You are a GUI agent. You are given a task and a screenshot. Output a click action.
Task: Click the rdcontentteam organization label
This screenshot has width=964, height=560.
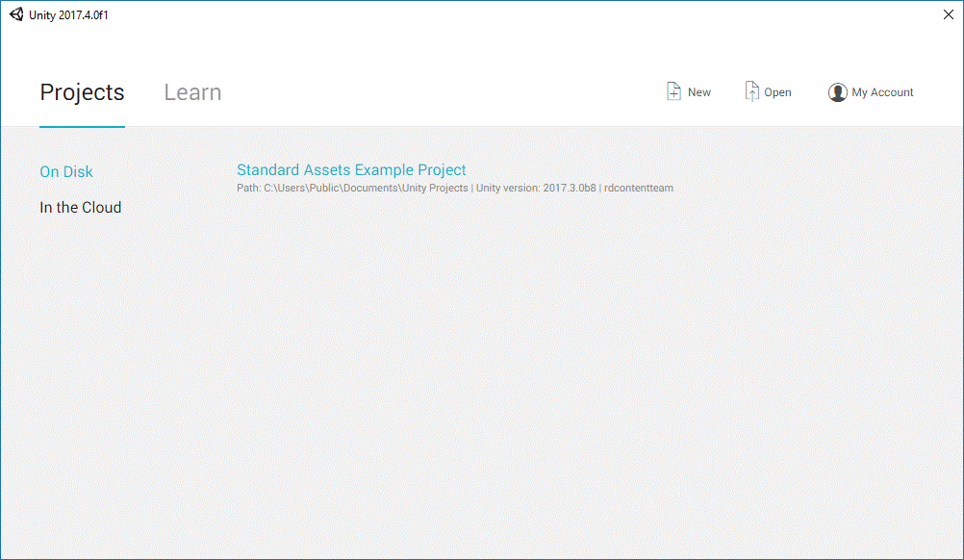639,188
